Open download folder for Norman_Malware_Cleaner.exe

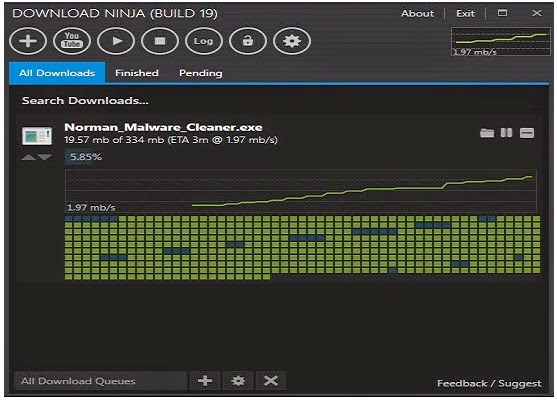pyautogui.click(x=487, y=133)
